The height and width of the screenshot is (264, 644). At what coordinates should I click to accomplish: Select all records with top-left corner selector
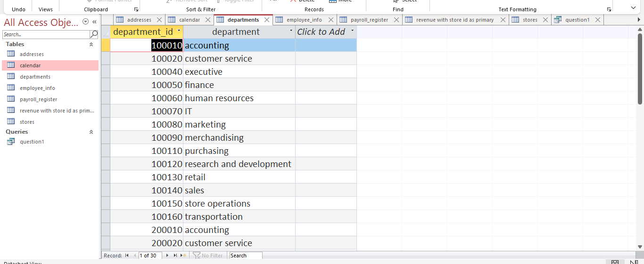(x=106, y=32)
